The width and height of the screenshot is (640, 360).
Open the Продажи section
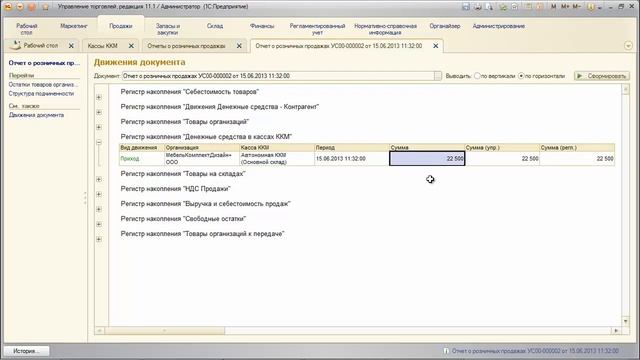(120, 26)
